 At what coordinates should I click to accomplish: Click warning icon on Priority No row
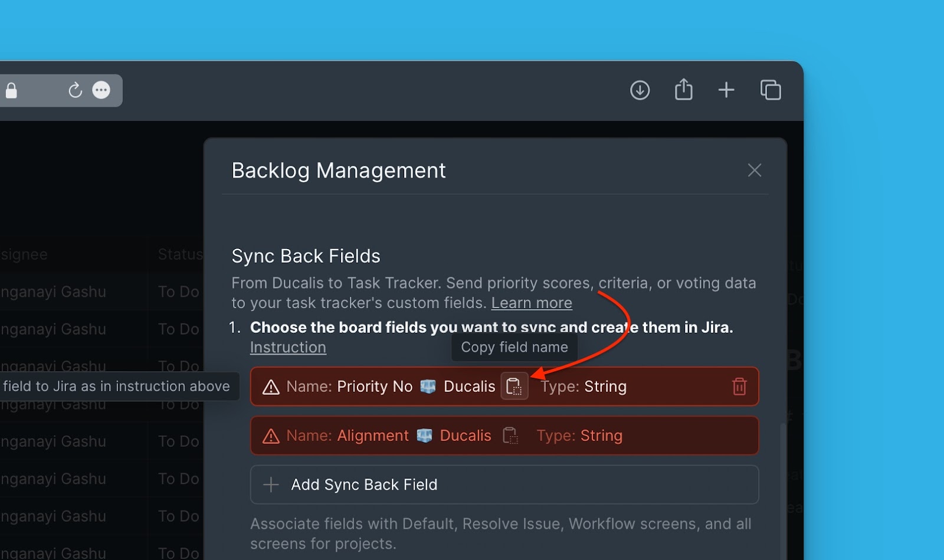click(271, 387)
